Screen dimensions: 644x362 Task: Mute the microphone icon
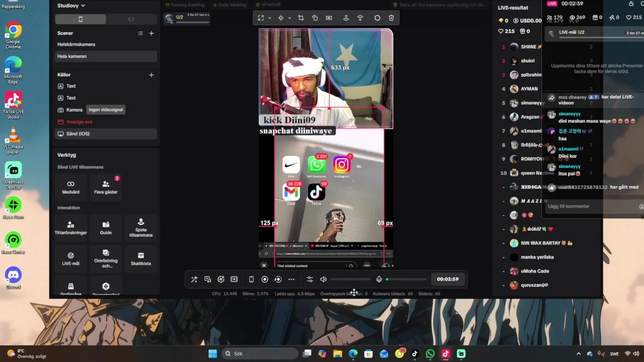click(x=379, y=279)
